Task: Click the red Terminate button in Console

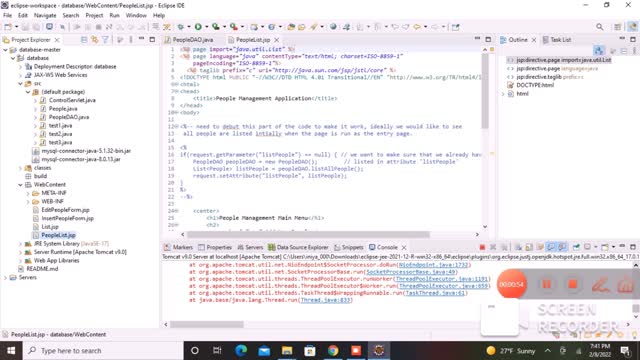Action: 482,247
